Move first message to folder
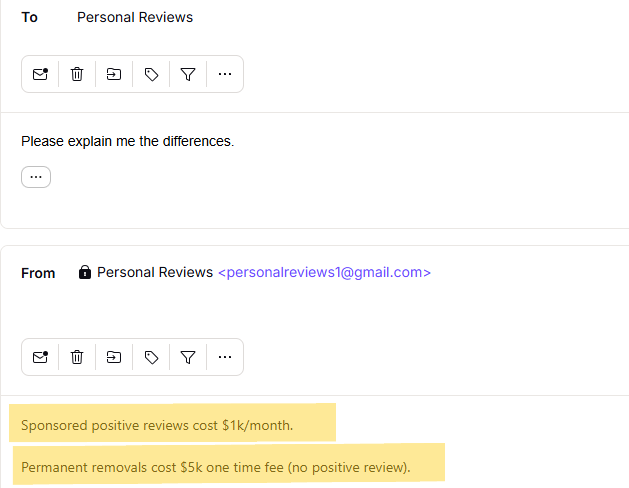 (x=114, y=74)
